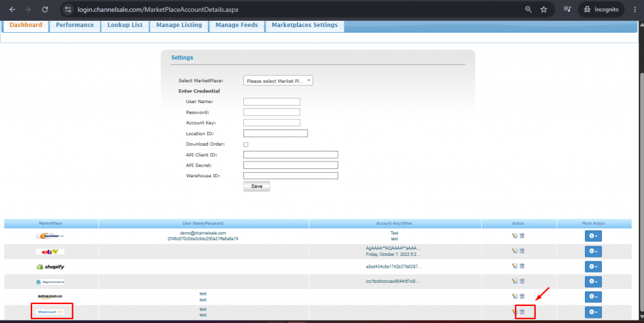Focus the Password field
Viewport: 644px width, 323px height.
[x=272, y=112]
